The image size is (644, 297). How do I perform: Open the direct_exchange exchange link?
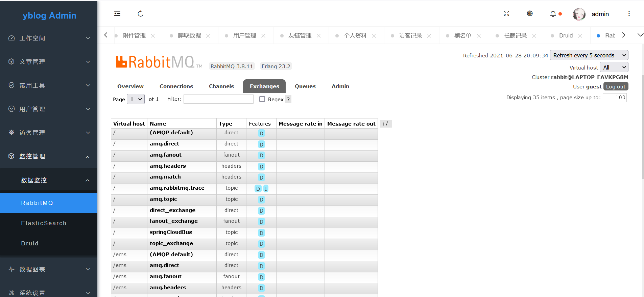pyautogui.click(x=173, y=210)
